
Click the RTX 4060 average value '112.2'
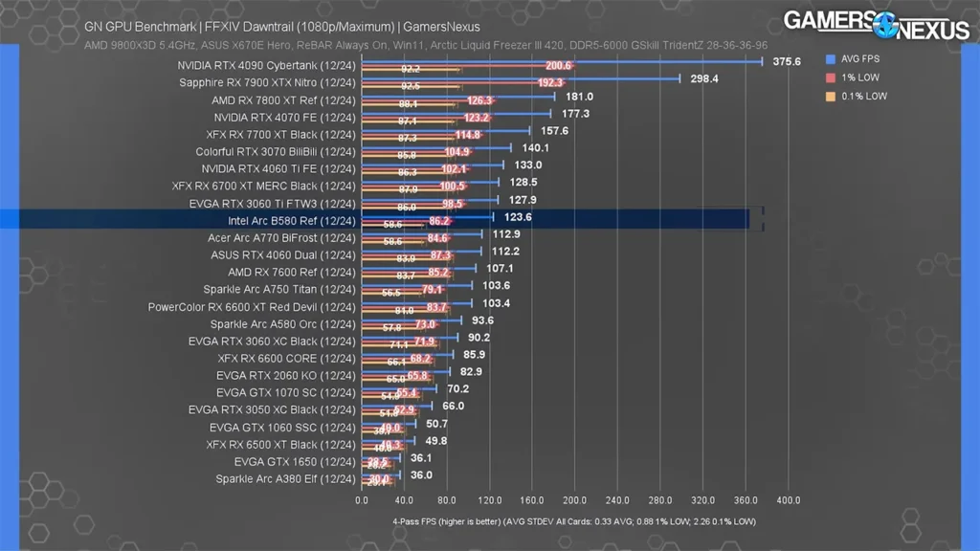click(x=505, y=252)
